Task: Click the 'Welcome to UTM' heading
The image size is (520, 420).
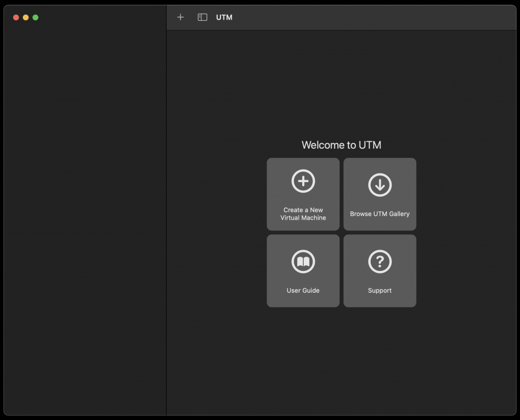Action: pos(341,145)
